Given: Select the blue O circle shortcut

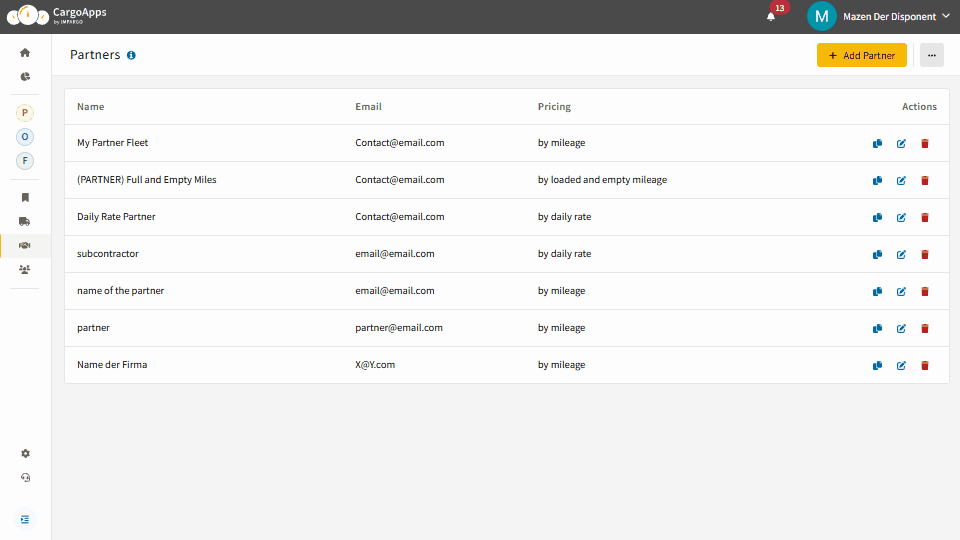Looking at the screenshot, I should click(x=25, y=137).
